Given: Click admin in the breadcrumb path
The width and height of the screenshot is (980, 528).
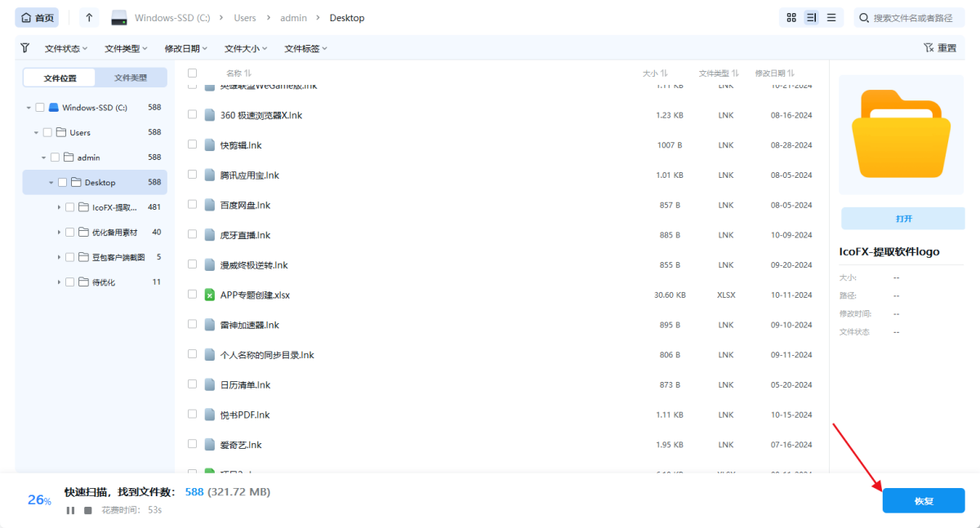Looking at the screenshot, I should click(x=292, y=18).
